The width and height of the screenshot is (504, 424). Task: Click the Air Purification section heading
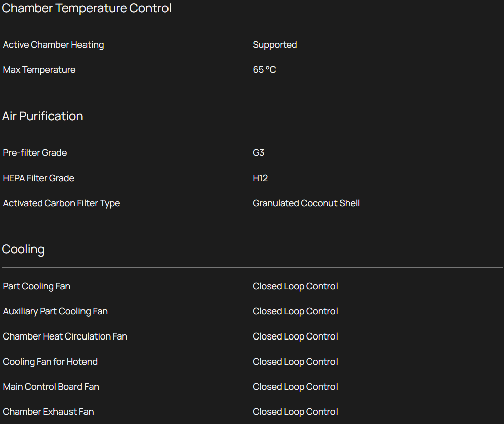click(43, 116)
